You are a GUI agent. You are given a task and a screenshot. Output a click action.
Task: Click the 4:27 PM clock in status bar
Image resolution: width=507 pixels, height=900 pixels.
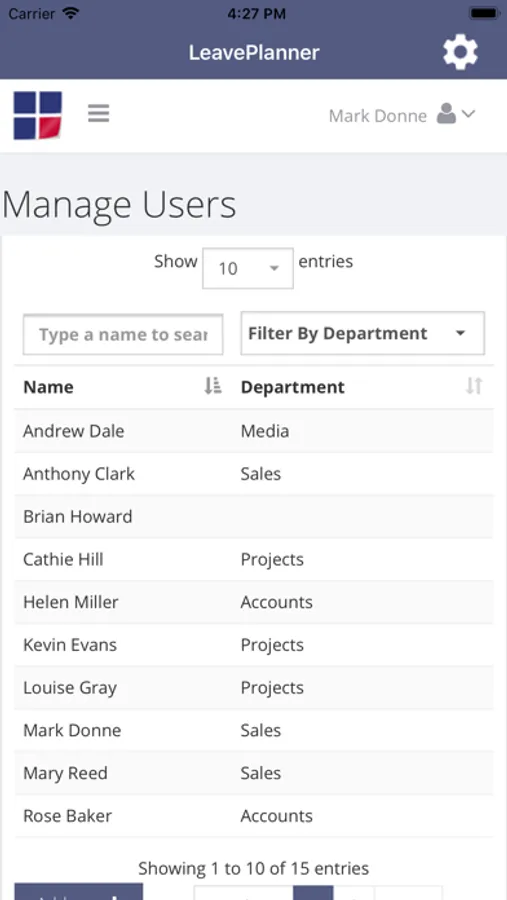256,14
